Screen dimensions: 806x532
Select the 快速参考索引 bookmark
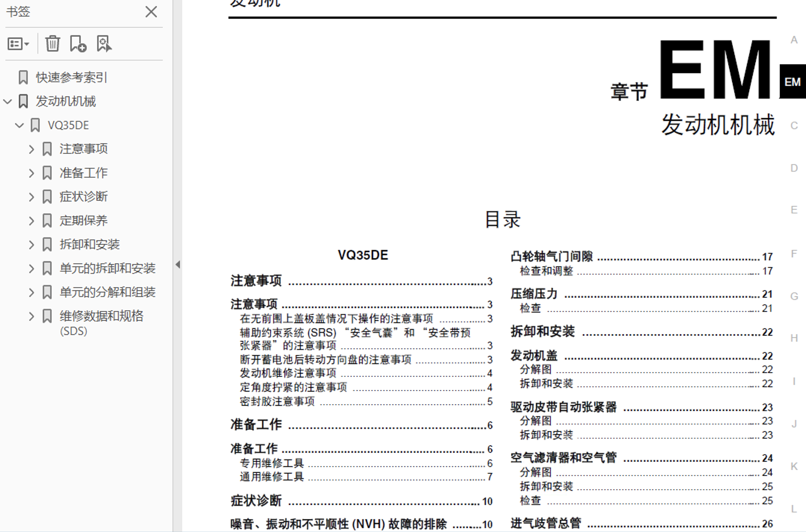pos(72,78)
